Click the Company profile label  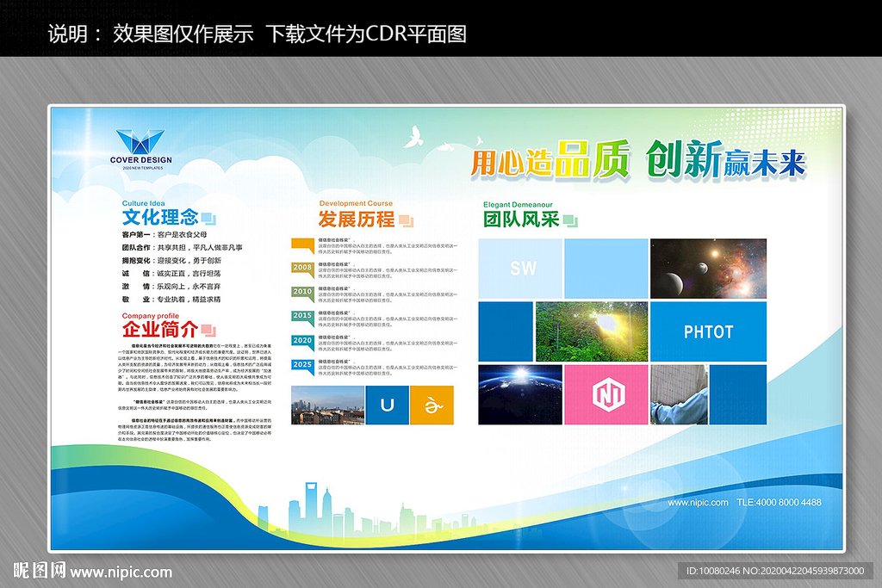[150, 316]
